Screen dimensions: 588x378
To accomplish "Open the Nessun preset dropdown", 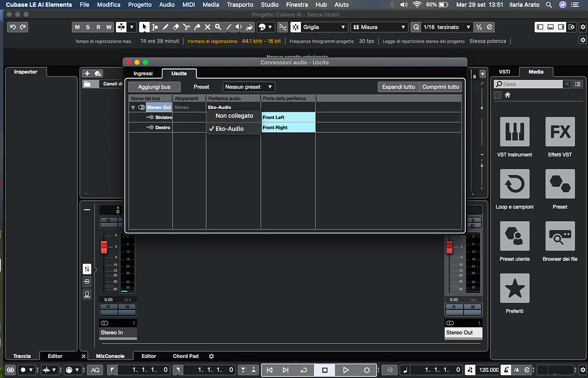I will pos(248,87).
